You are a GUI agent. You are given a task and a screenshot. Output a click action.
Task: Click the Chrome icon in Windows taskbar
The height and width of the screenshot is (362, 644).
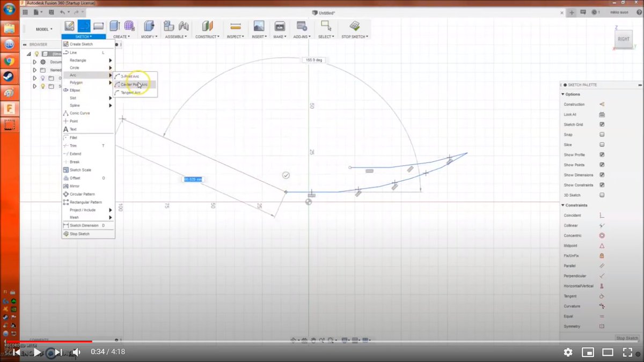tap(9, 61)
